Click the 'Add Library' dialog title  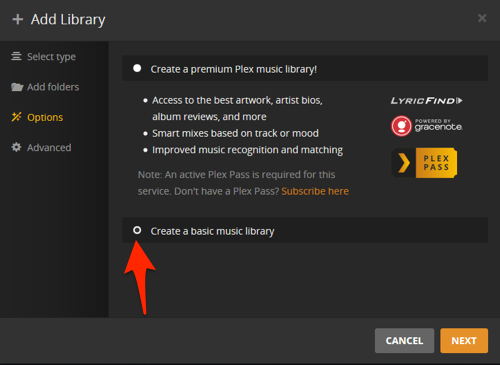point(68,19)
